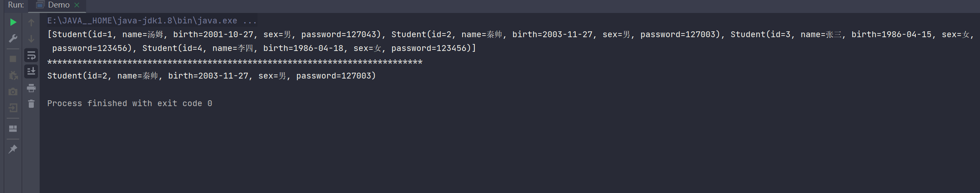Click the 'Process finished with exit code 0' line

(x=130, y=103)
